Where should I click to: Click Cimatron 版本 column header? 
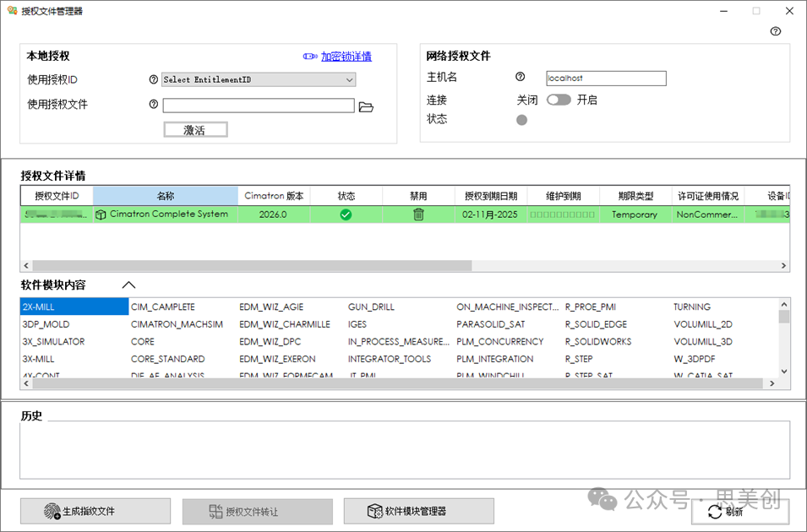click(x=274, y=196)
